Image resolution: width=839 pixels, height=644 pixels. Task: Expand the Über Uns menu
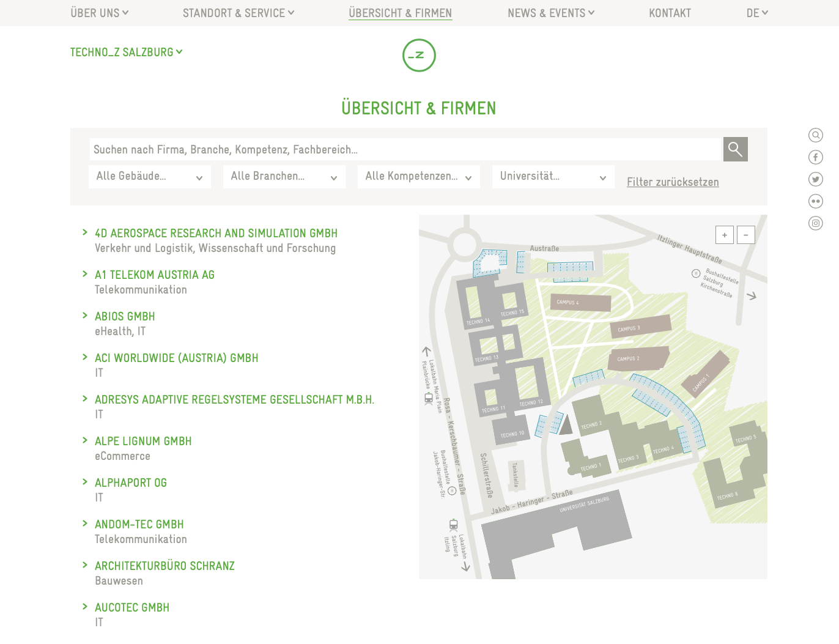pyautogui.click(x=100, y=13)
